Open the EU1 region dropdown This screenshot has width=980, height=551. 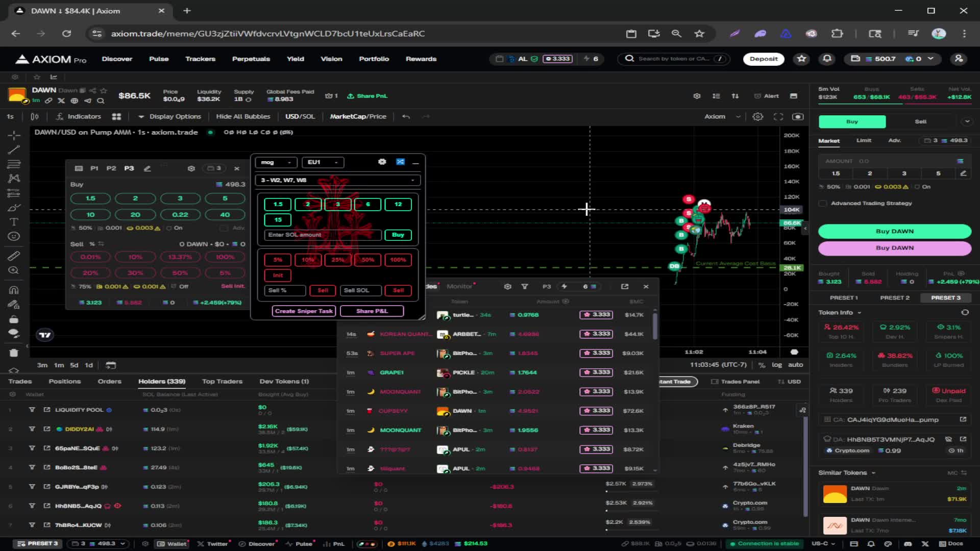[x=323, y=162]
